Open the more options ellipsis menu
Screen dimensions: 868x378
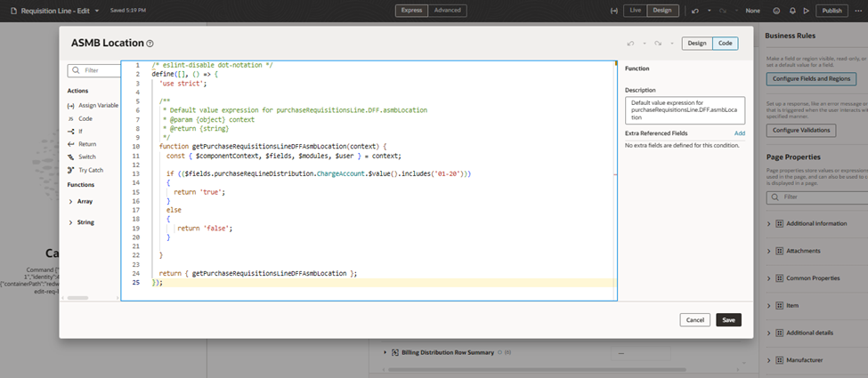click(858, 11)
